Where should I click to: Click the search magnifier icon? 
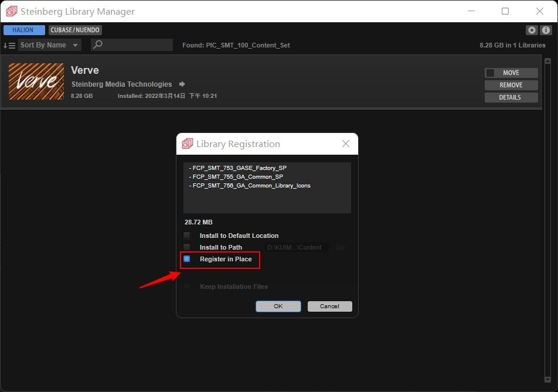[x=97, y=45]
